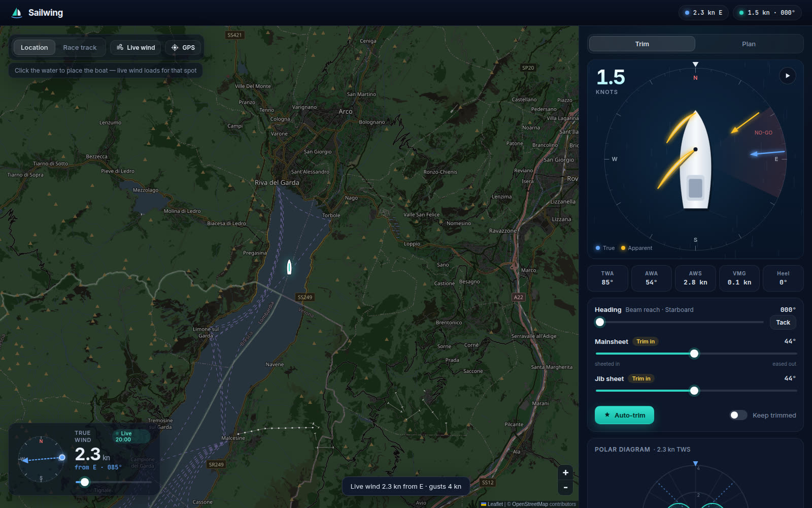Image resolution: width=812 pixels, height=508 pixels.
Task: Click the Riva del Garda map label
Action: pyautogui.click(x=277, y=182)
